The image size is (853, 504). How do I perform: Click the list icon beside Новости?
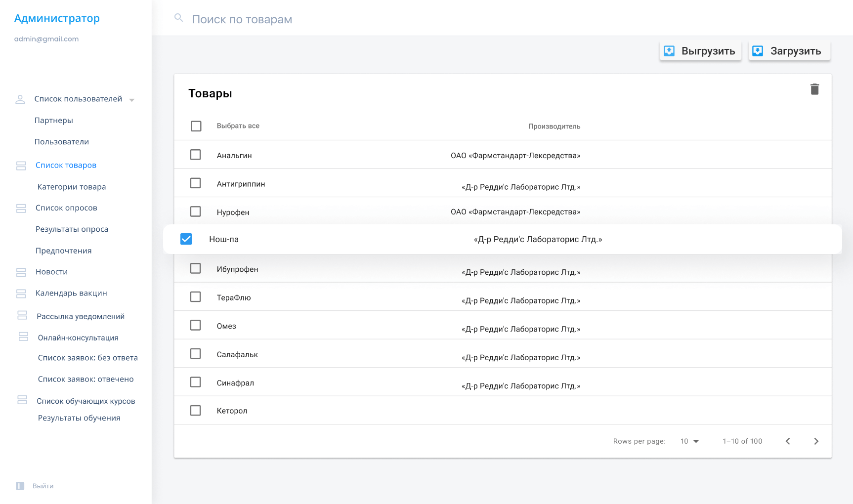point(21,272)
